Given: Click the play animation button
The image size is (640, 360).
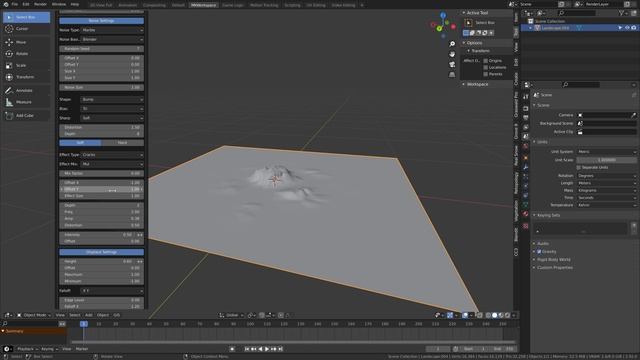Looking at the screenshot, I should 267,349.
